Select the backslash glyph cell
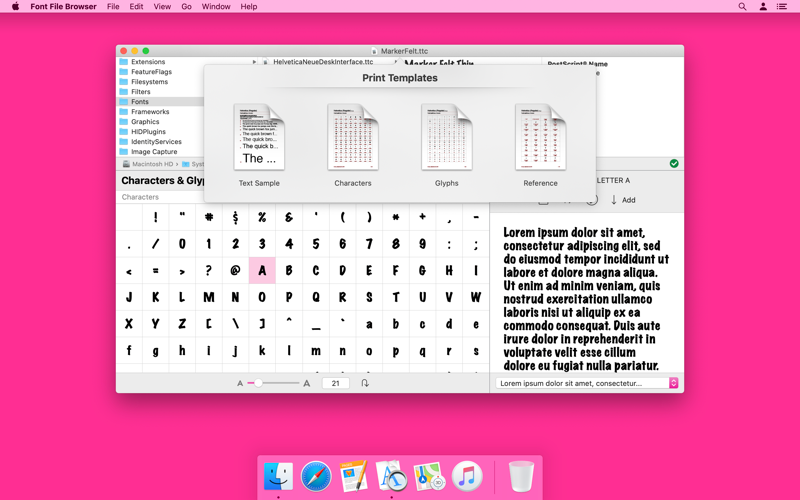 (235, 323)
